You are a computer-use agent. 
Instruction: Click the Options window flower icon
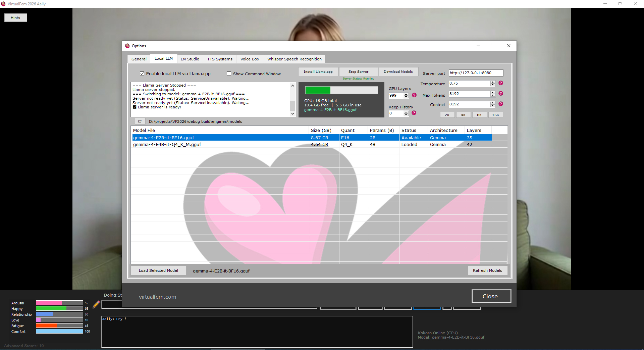pyautogui.click(x=127, y=46)
